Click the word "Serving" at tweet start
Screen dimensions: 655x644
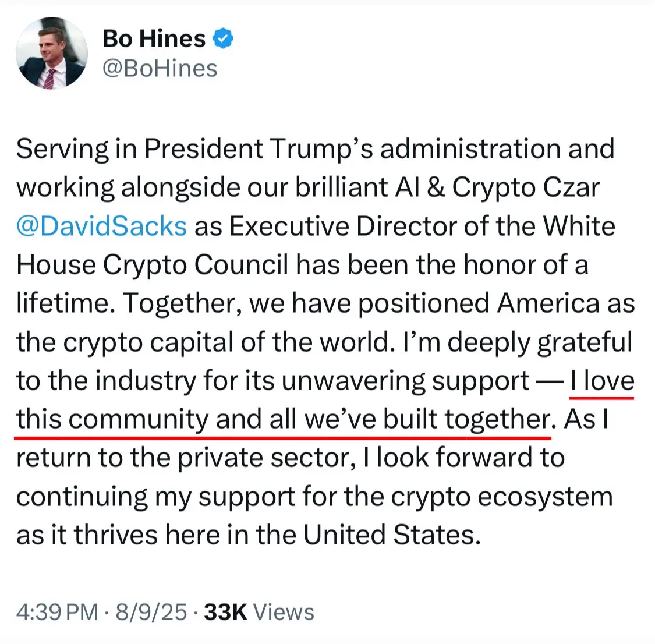tap(63, 149)
